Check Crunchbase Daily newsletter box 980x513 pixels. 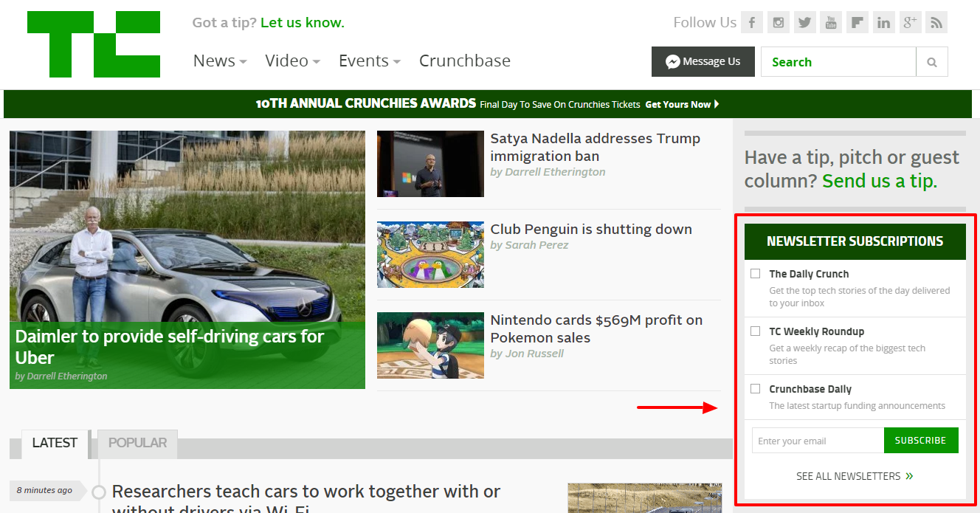click(x=755, y=388)
